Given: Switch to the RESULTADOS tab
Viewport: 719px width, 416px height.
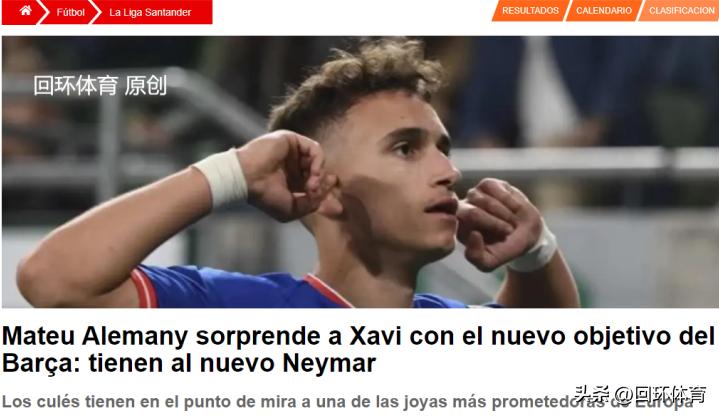Looking at the screenshot, I should pos(531,11).
